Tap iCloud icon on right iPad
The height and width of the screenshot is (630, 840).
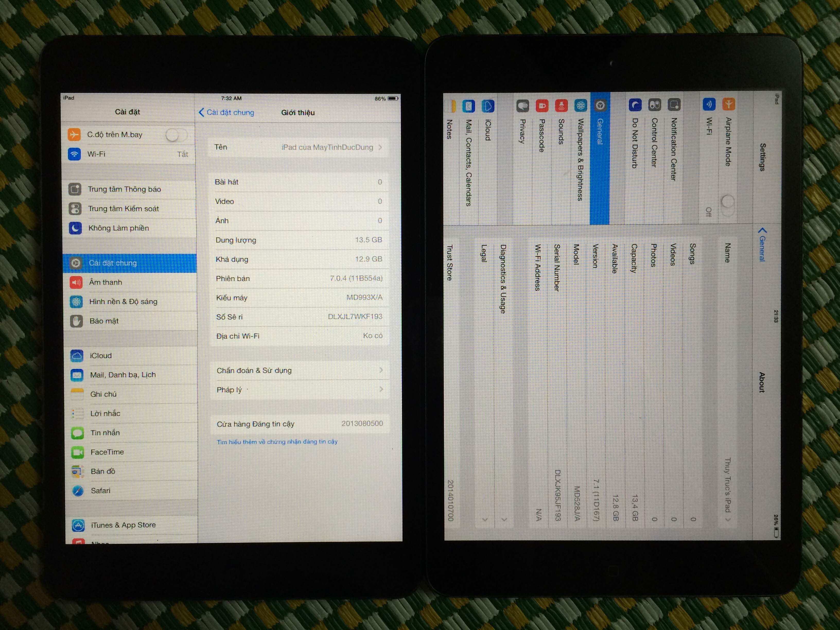click(x=488, y=106)
